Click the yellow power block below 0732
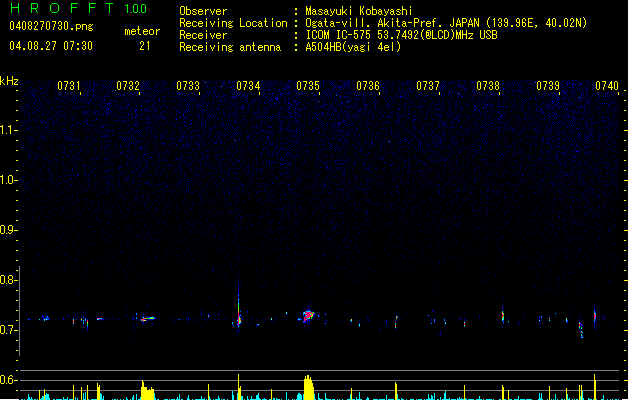 (148, 390)
